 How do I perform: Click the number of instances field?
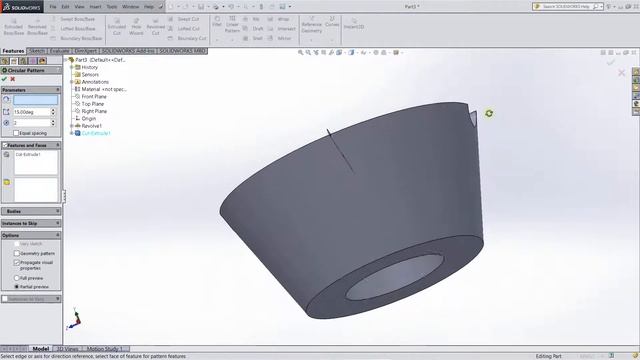point(31,123)
